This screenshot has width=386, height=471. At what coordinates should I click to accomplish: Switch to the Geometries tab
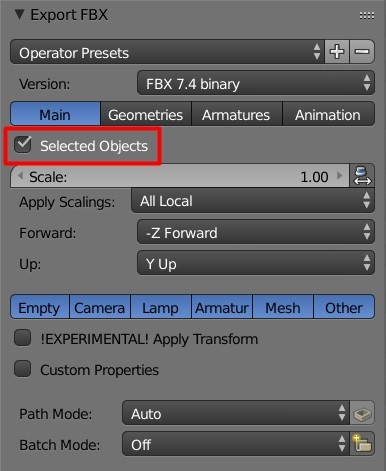click(x=146, y=114)
